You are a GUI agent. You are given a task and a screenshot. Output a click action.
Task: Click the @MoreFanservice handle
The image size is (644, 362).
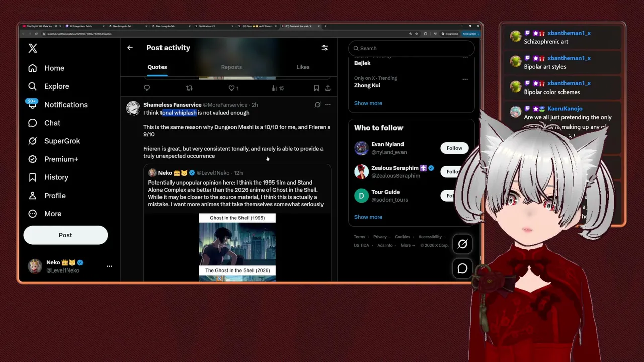[x=225, y=105]
